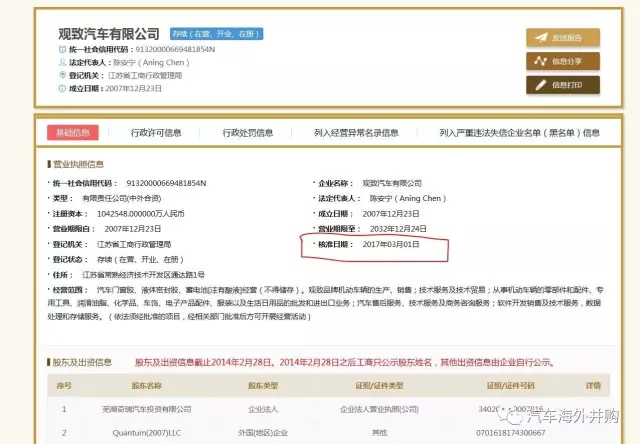Image resolution: width=640 pixels, height=444 pixels.
Task: Click 外国(地区)企业 type in row 2
Action: (x=263, y=433)
